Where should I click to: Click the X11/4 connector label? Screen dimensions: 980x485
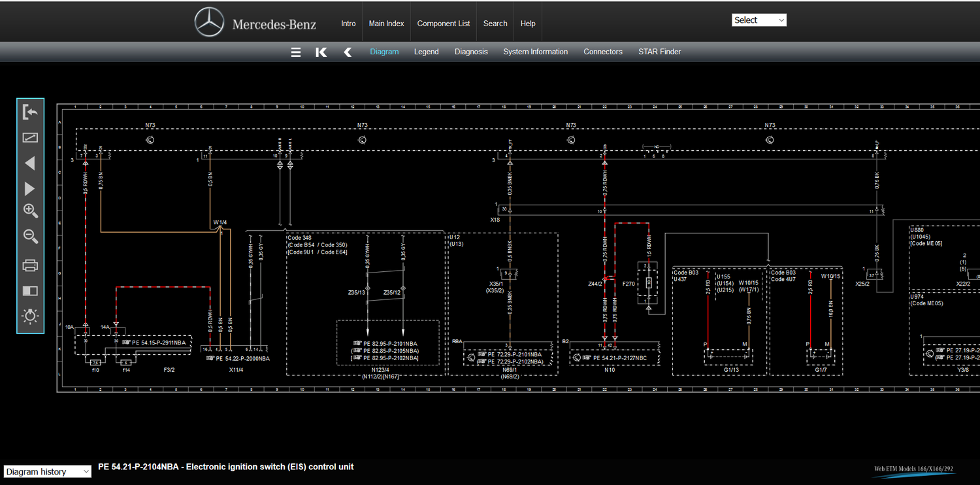tap(236, 370)
